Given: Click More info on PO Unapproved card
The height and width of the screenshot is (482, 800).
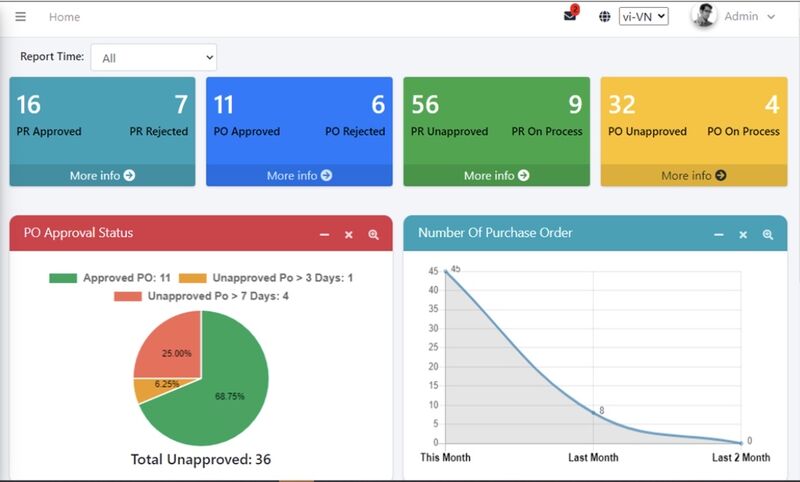Looking at the screenshot, I should 693,176.
